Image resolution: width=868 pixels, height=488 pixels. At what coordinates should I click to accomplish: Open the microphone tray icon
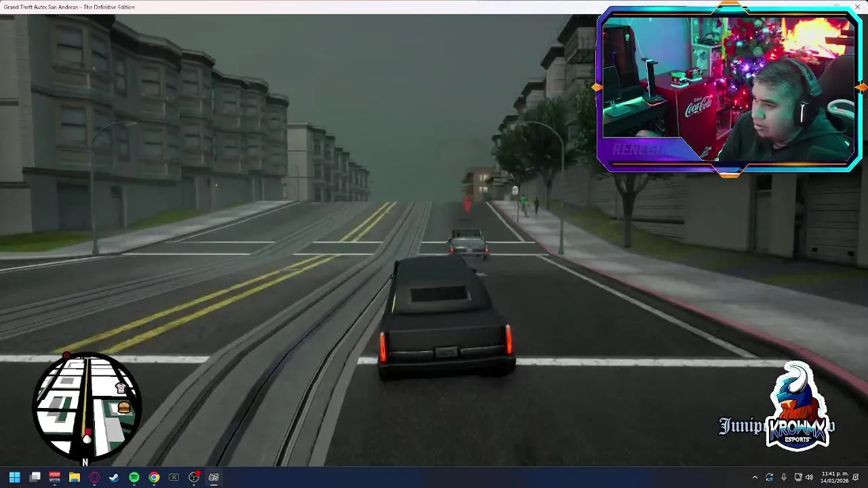[x=784, y=477]
